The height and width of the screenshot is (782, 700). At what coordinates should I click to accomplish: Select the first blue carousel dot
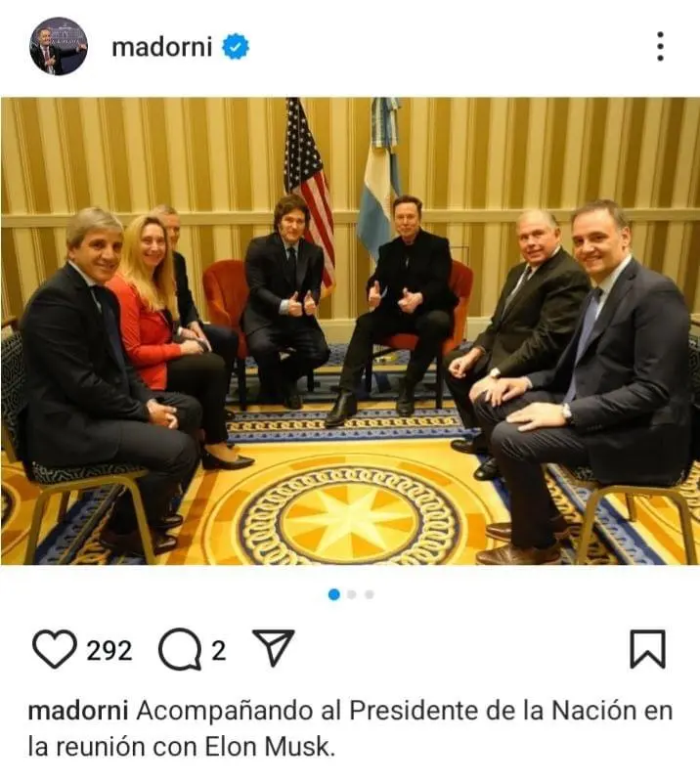pyautogui.click(x=334, y=594)
